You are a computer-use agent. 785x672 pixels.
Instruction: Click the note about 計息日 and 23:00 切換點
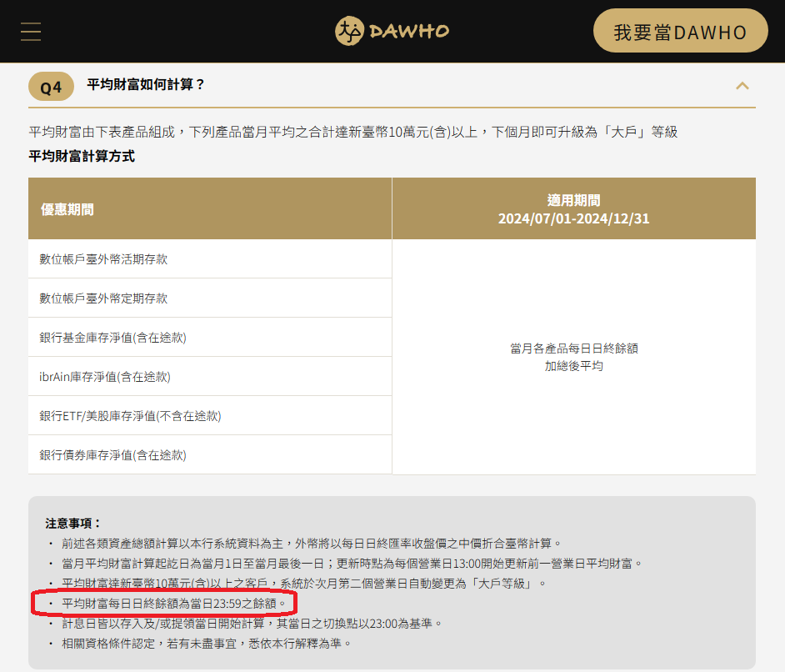pos(252,624)
